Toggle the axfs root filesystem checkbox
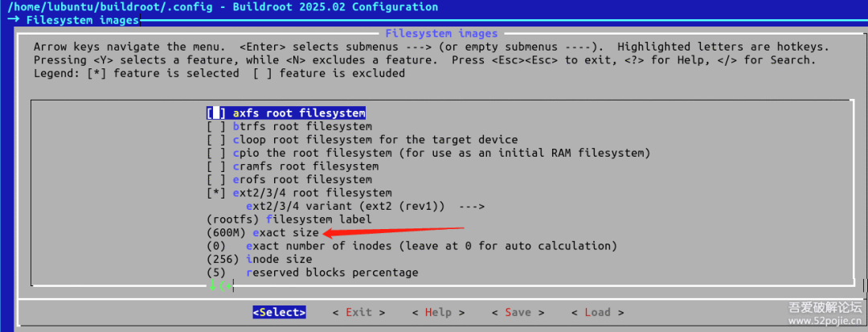868x332 pixels. tap(216, 113)
